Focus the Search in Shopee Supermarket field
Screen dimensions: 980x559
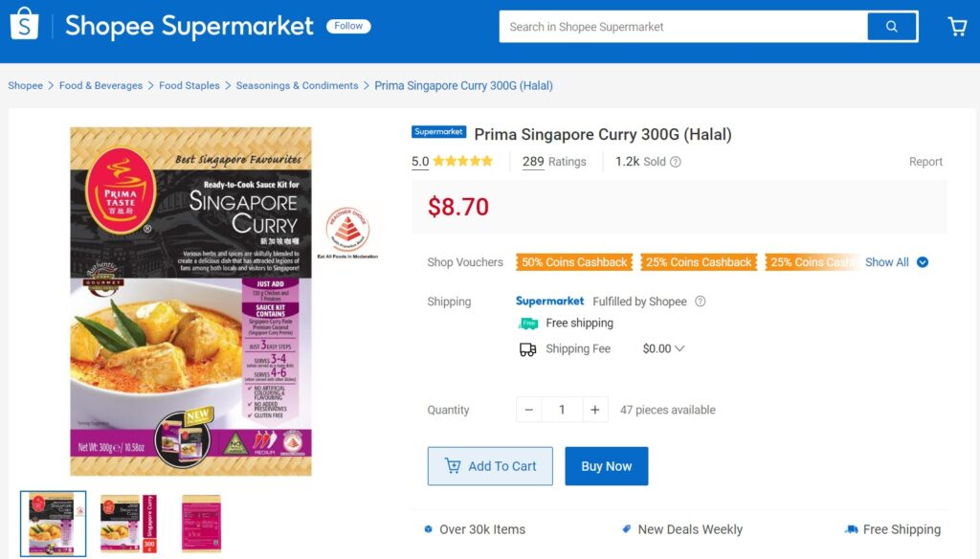[683, 27]
